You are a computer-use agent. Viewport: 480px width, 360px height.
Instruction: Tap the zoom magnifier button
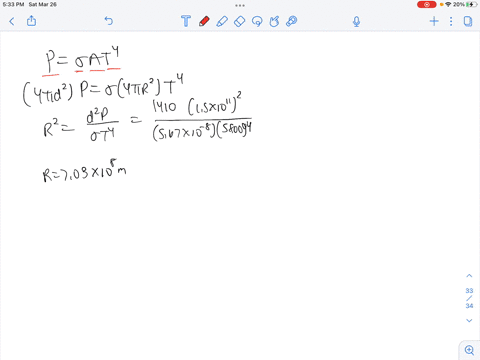coord(469,350)
